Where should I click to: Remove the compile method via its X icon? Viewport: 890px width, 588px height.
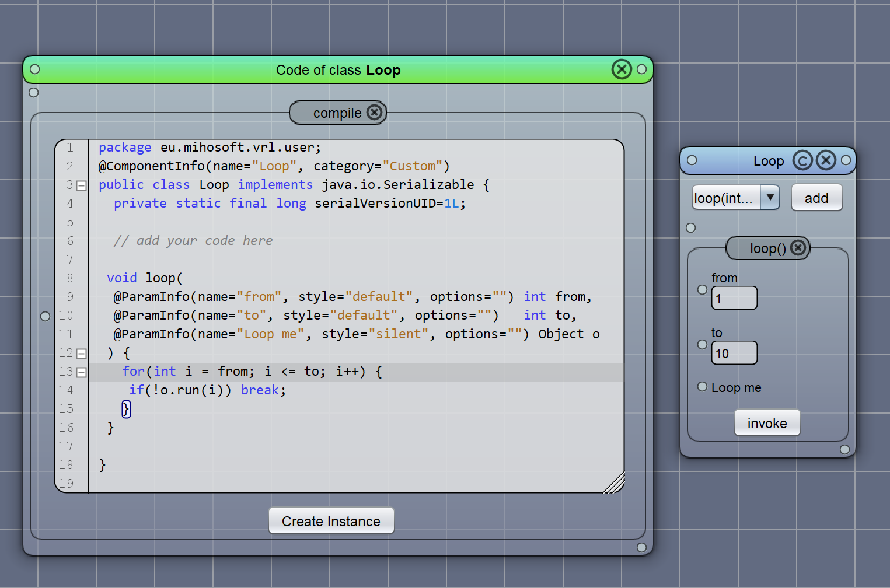coord(375,112)
